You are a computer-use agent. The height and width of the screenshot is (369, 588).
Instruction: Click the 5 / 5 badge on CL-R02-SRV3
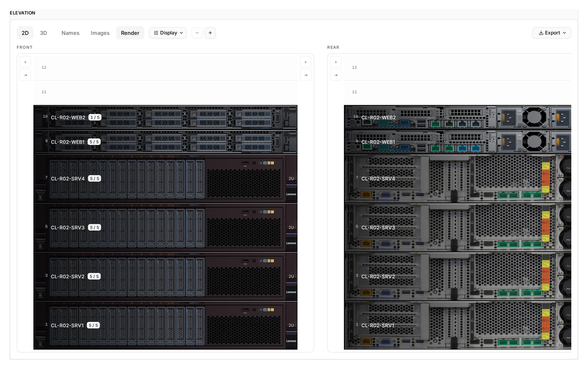pos(94,228)
